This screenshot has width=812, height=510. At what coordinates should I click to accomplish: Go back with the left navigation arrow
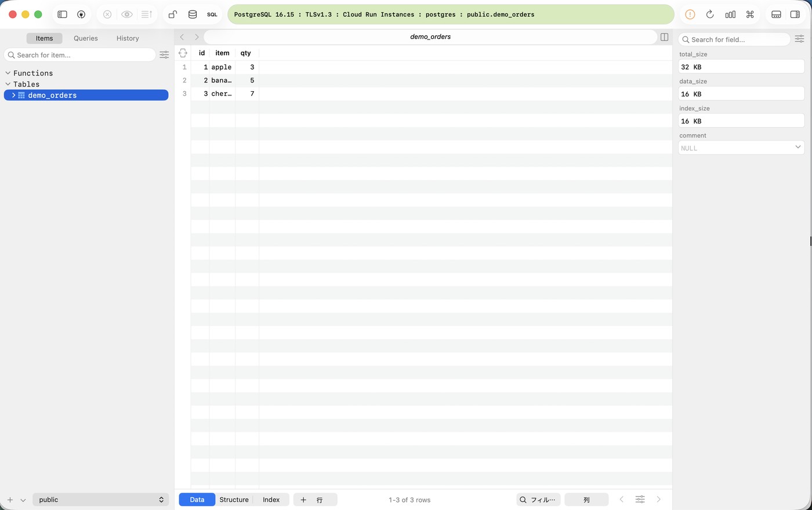tap(182, 37)
